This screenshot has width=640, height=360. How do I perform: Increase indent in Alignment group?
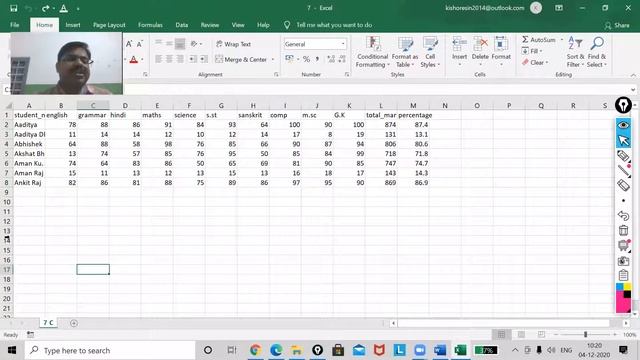[x=204, y=59]
